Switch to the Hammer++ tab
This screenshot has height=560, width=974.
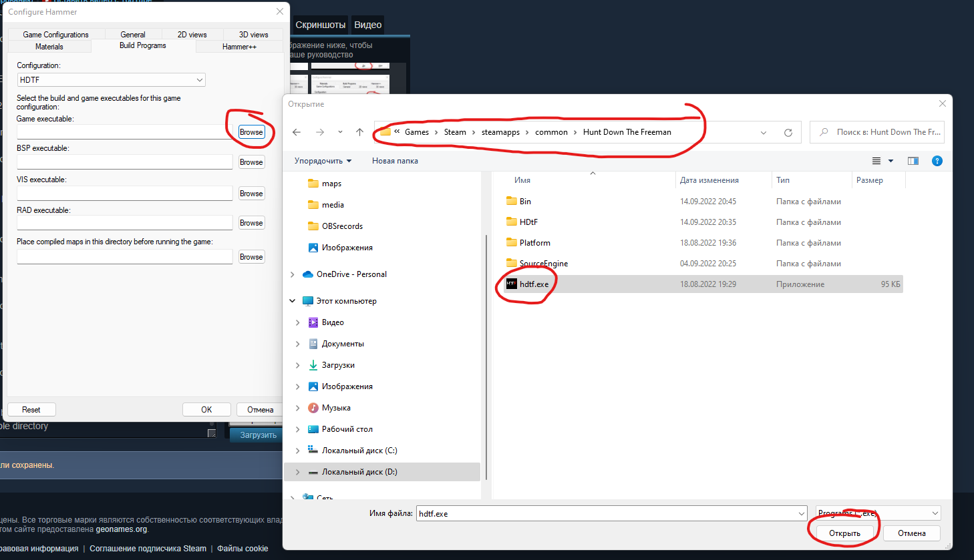tap(239, 47)
